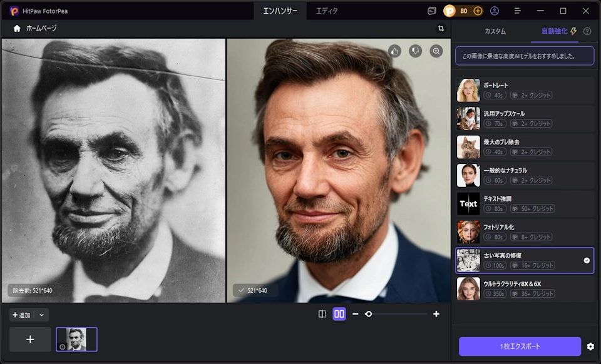Switch to the エディタ tab
The width and height of the screenshot is (601, 364).
[327, 11]
